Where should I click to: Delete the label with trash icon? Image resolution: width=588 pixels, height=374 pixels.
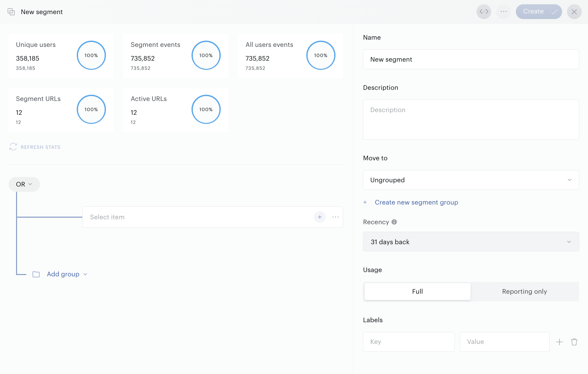(x=574, y=342)
